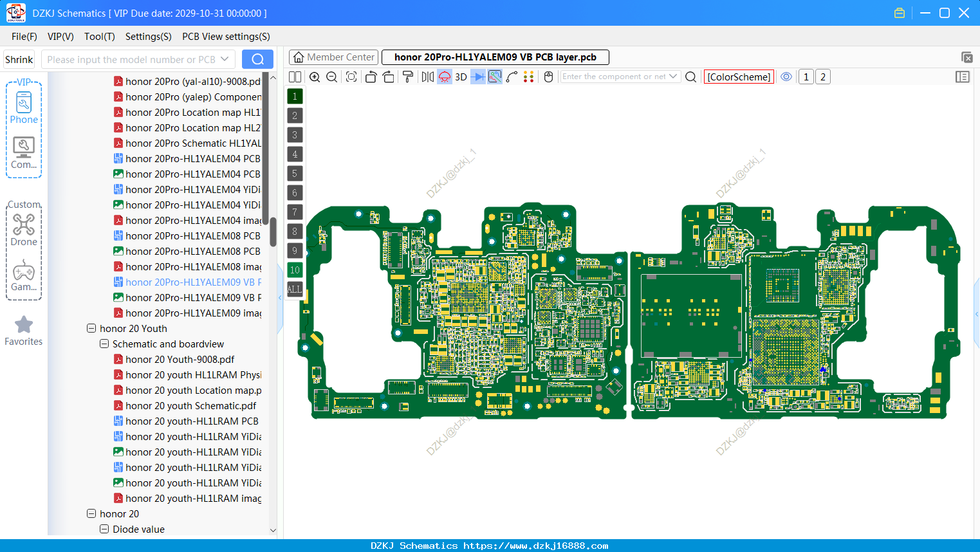Click the board side 2 button
Viewport: 980px width, 552px height.
[822, 77]
